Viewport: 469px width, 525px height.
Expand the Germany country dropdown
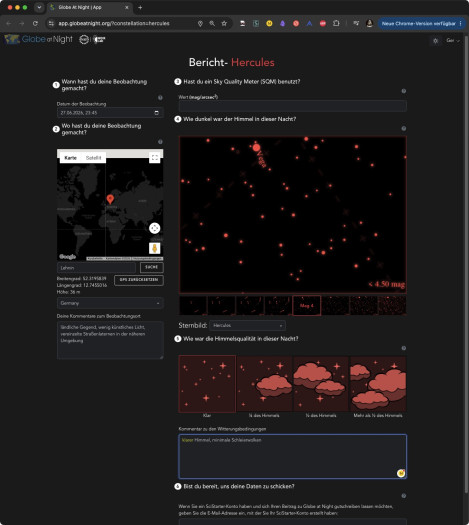(110, 303)
